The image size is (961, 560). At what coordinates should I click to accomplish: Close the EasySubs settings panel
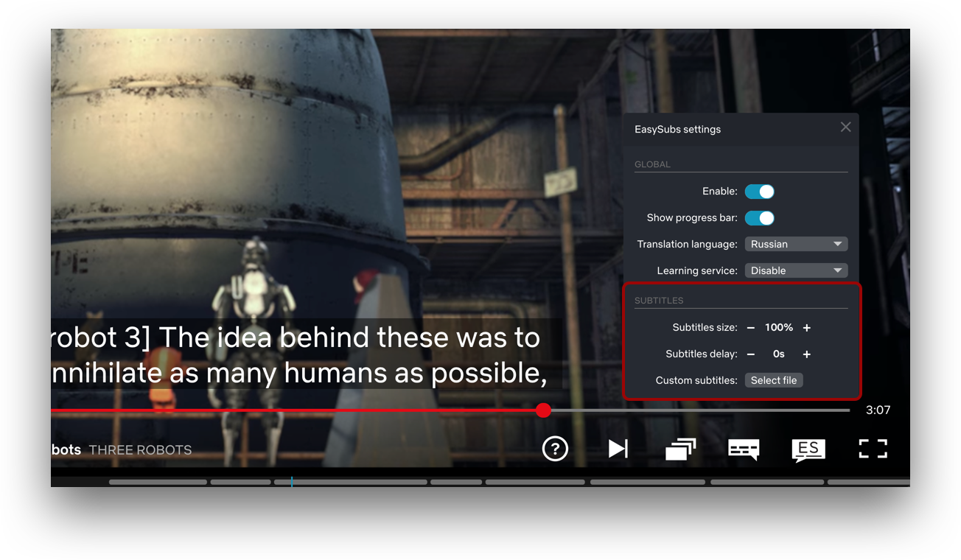(845, 127)
